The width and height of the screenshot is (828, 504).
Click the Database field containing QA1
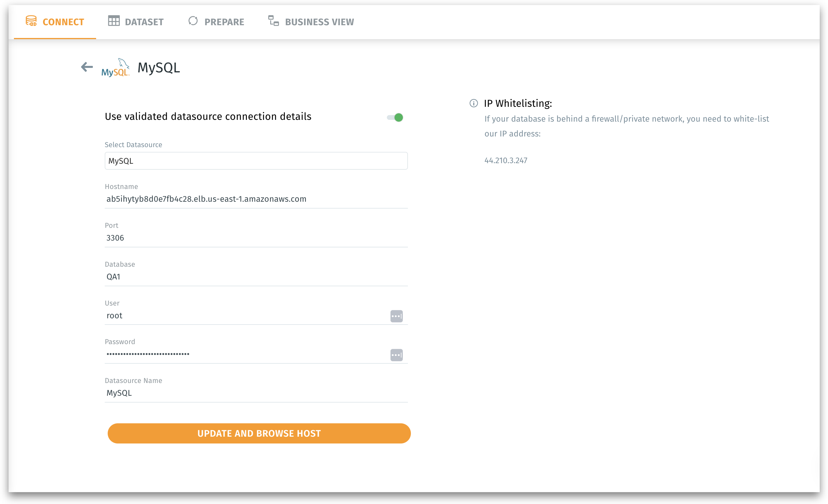[256, 277]
